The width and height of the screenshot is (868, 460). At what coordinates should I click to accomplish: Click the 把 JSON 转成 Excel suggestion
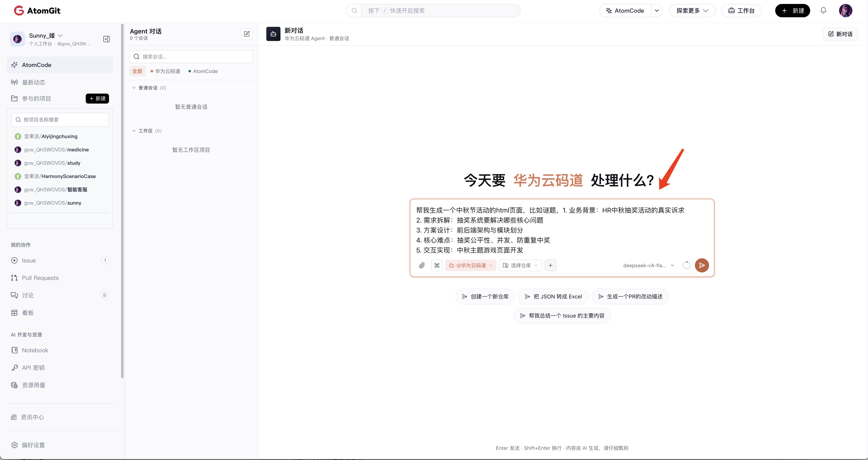click(x=553, y=297)
